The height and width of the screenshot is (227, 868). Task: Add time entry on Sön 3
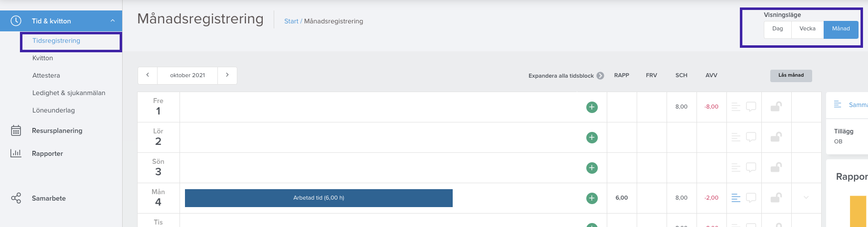click(x=592, y=168)
